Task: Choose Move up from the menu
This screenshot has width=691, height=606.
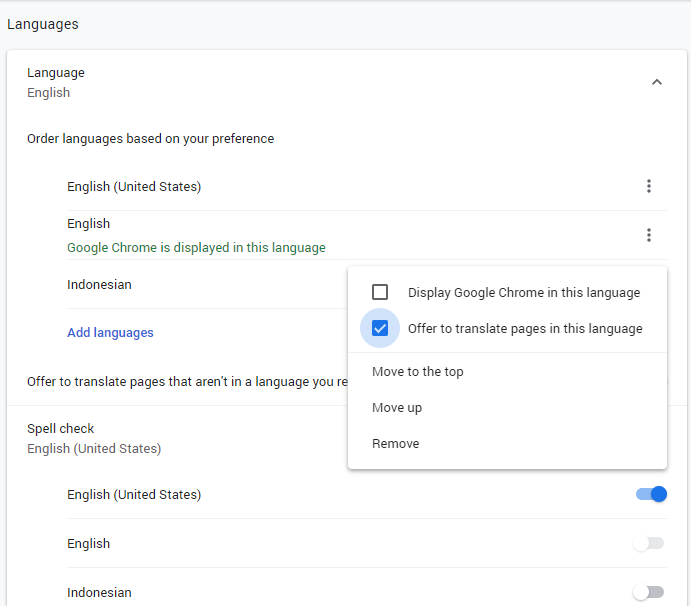Action: point(397,408)
